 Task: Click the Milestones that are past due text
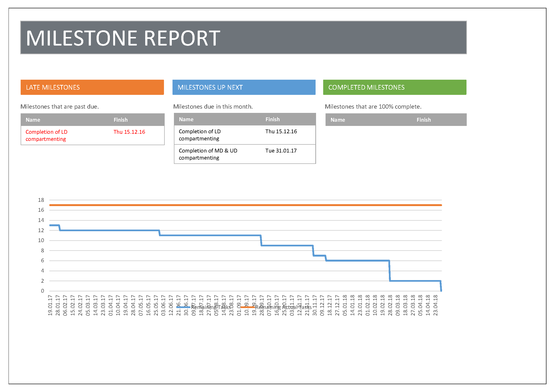[x=60, y=106]
